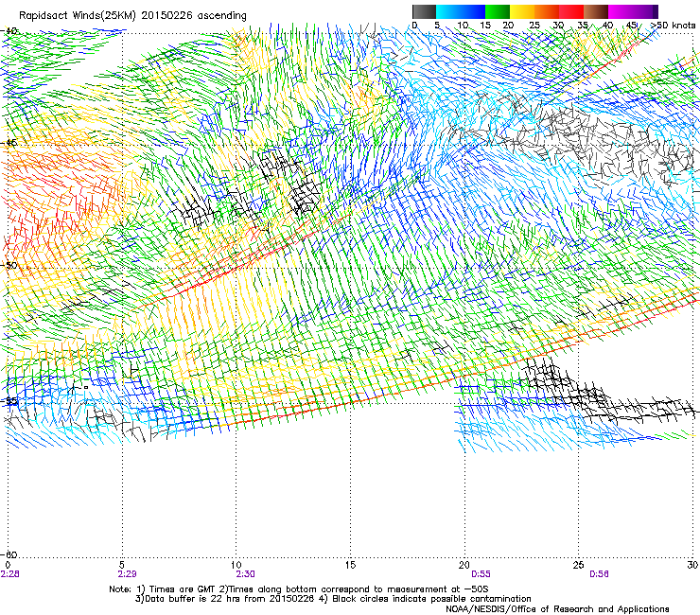Screen dimensions: 700x615
Task: Click the '0' longitude label on bottom axis
Action: click(8, 565)
